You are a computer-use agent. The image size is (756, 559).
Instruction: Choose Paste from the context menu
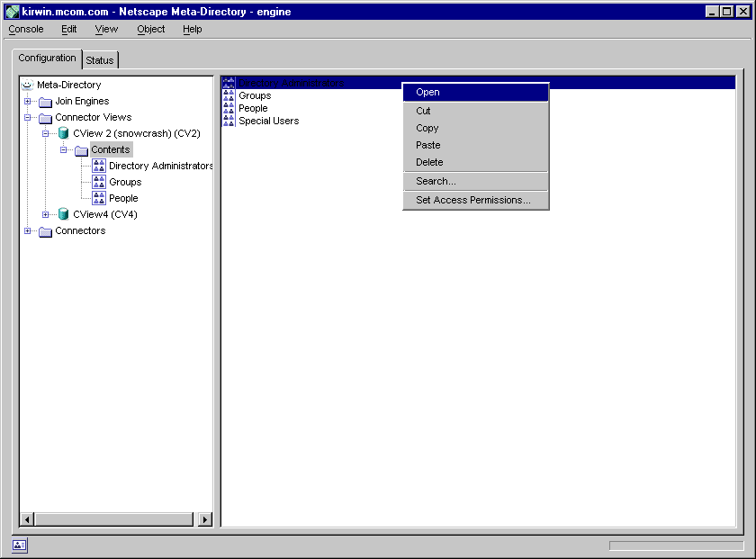(476, 145)
